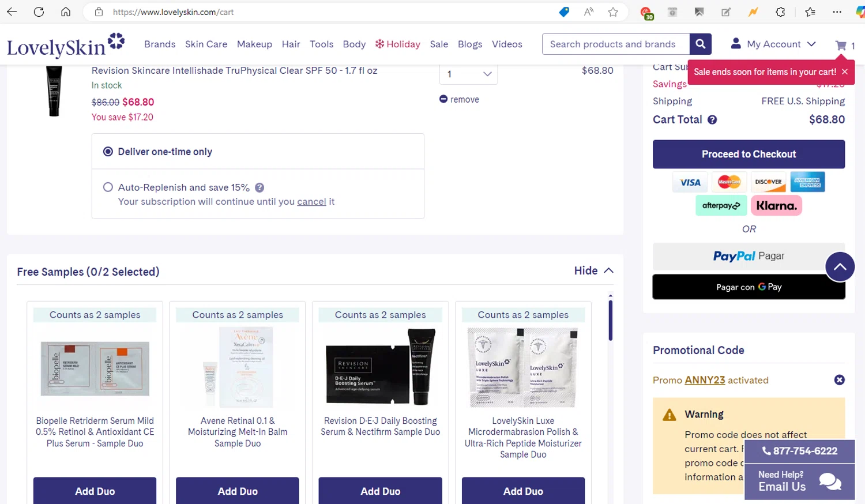Screen dimensions: 865x504
Task: Add the Biopelle Retriderm sample duo
Action: 95,491
